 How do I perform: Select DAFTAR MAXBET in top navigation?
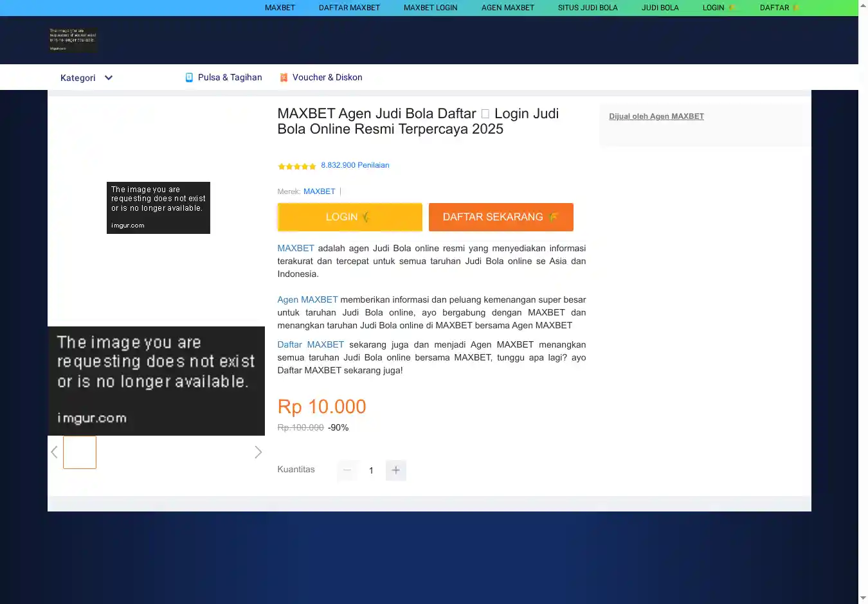coord(349,8)
